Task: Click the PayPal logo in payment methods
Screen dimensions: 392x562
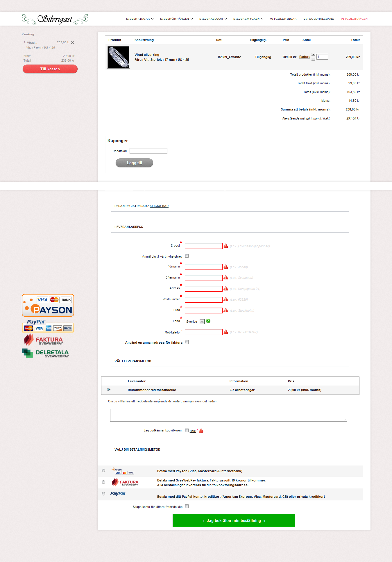Action: pos(118,493)
